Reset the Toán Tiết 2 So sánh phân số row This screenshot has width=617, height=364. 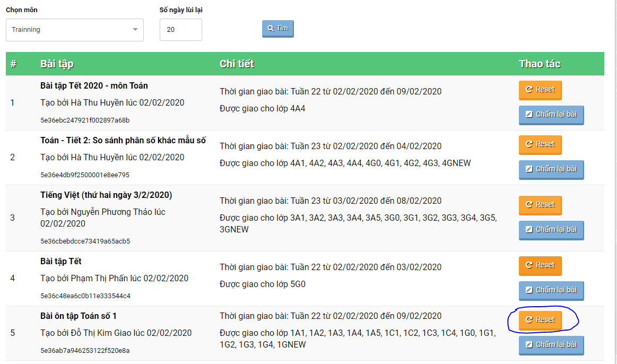point(540,144)
